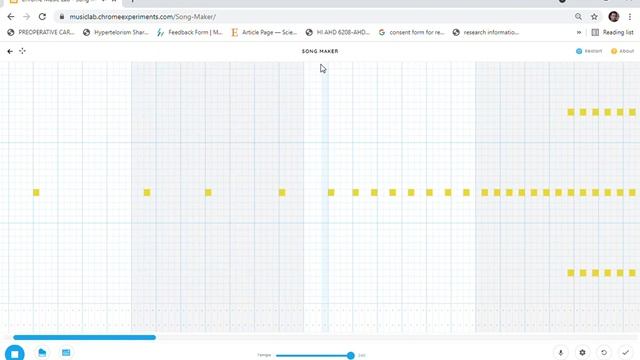Change the percussion instrument icon

tap(66, 353)
